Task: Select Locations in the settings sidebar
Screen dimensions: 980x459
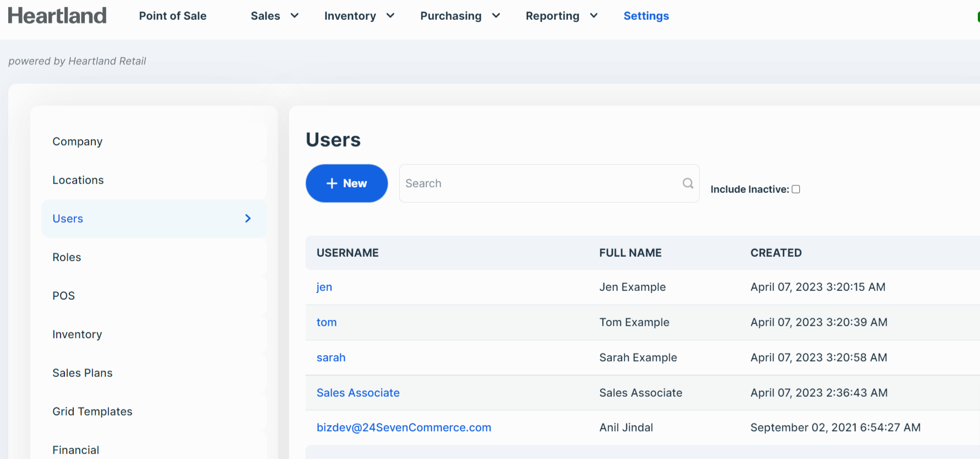Action: [154, 180]
